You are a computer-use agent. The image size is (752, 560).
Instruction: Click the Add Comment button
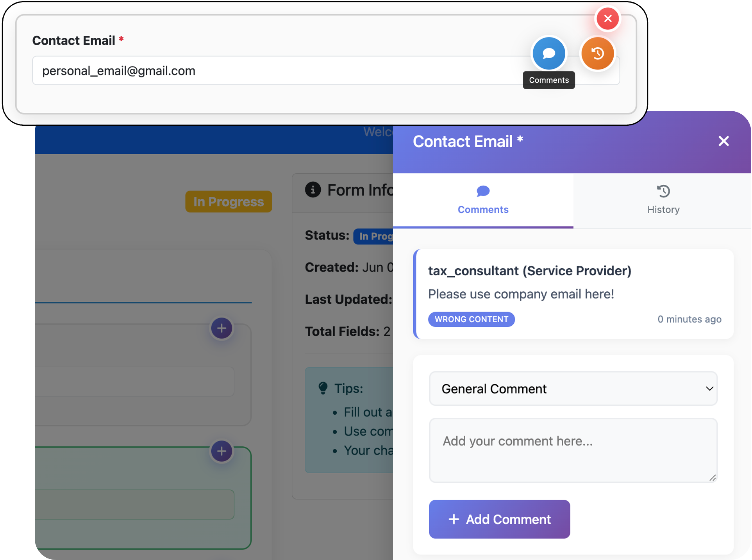pos(499,519)
